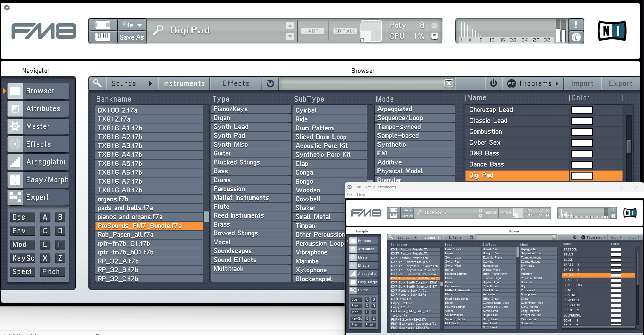644x335 pixels.
Task: Toggle operator B in the large Navigator
Action: pos(60,217)
